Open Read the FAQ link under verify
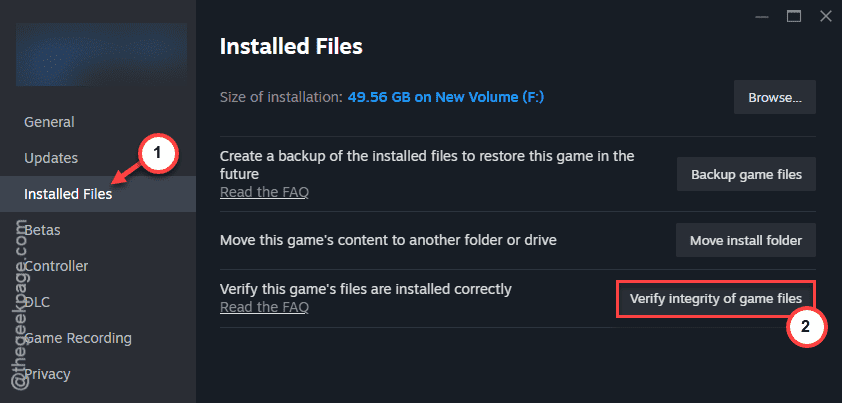The width and height of the screenshot is (842, 403). click(264, 307)
